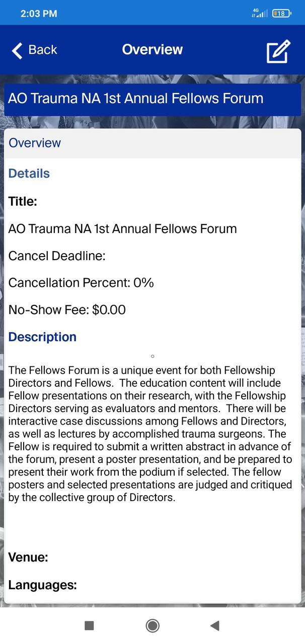Select the Overview section header
This screenshot has width=305, height=644.
(x=34, y=143)
